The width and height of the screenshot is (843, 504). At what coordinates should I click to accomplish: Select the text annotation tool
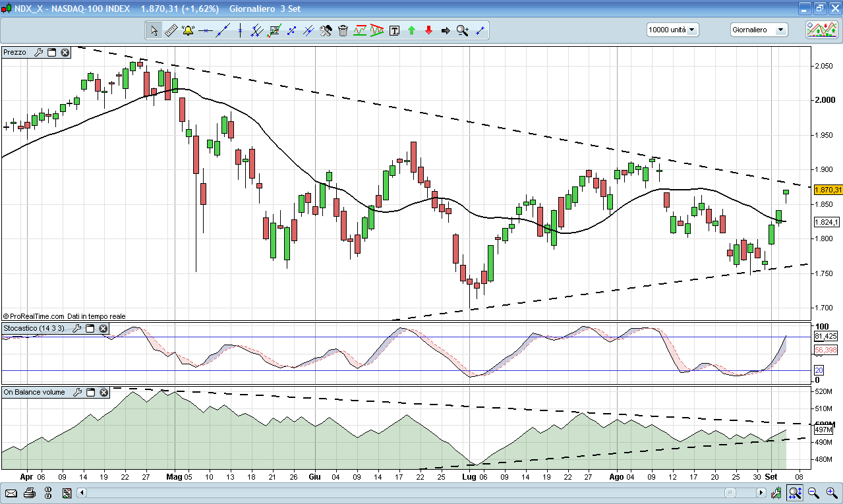tap(395, 30)
